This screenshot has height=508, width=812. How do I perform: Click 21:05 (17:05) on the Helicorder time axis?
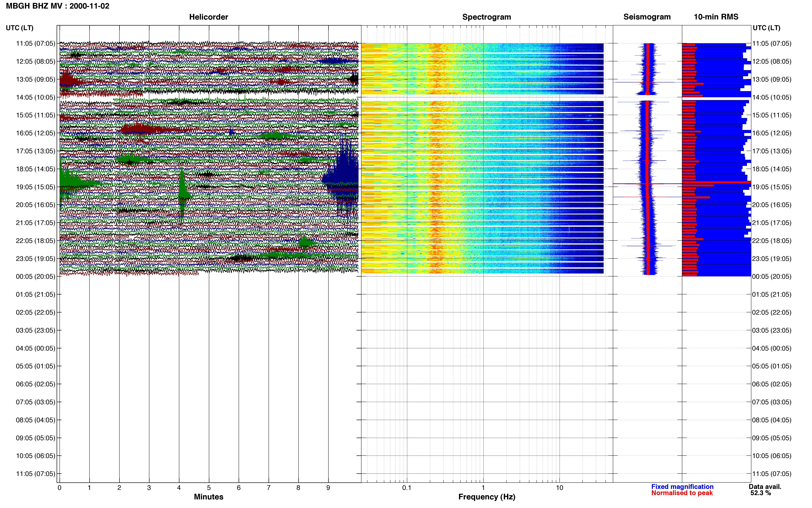coord(36,223)
